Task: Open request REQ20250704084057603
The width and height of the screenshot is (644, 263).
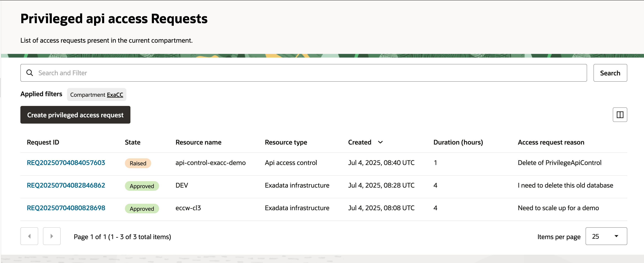Action: tap(66, 163)
